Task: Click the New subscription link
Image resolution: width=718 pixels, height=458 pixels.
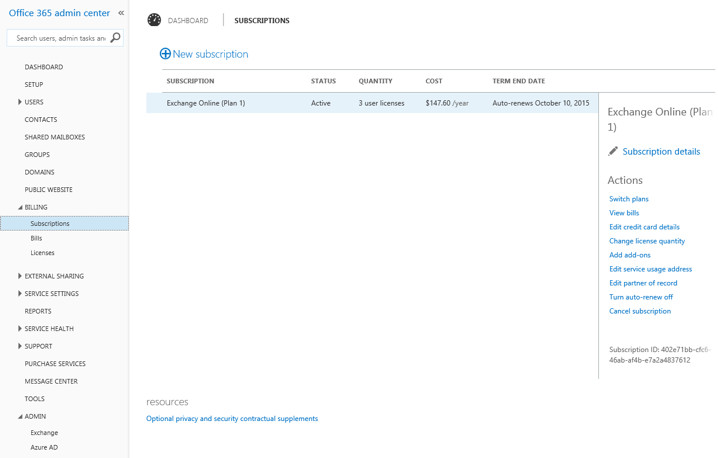Action: click(210, 54)
